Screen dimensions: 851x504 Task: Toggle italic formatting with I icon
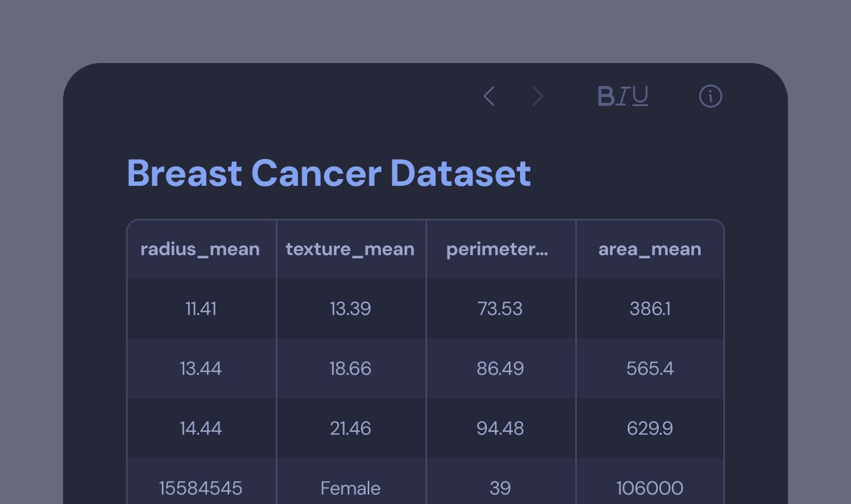coord(623,97)
